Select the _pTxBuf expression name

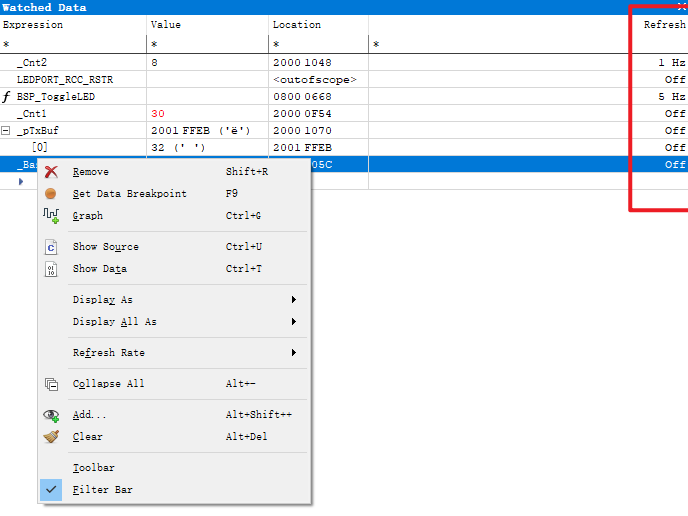[38, 131]
